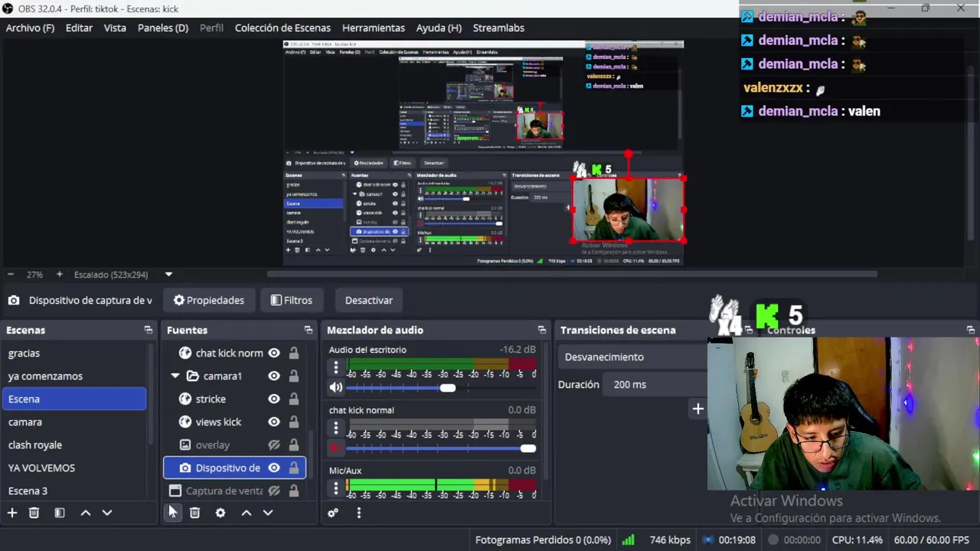Open advanced audio properties gears icon

click(x=333, y=513)
